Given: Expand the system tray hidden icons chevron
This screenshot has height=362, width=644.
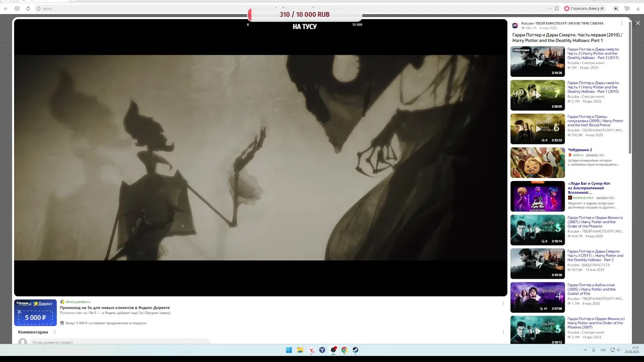Looking at the screenshot, I should coord(585,350).
